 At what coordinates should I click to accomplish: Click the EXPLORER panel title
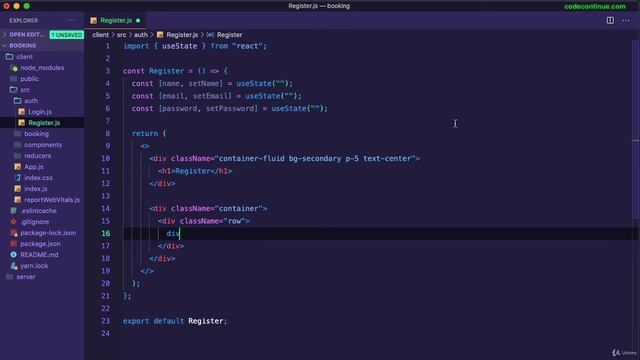pyautogui.click(x=24, y=20)
